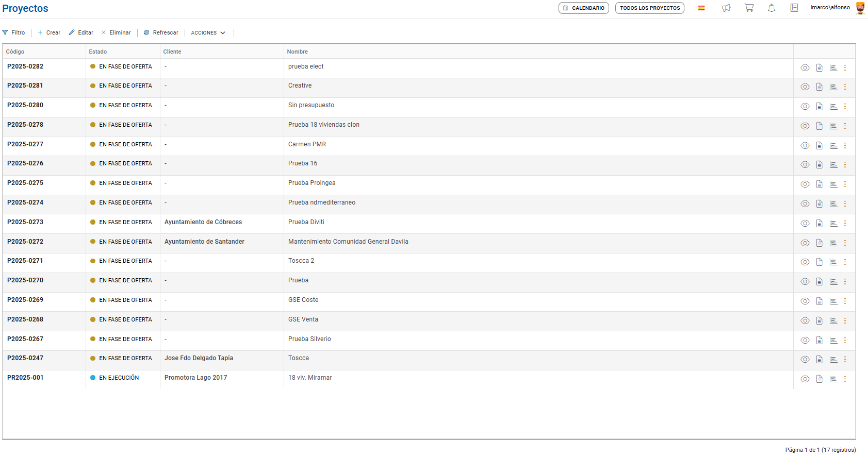The height and width of the screenshot is (458, 868).
Task: Click document icon for Toscca 2 row
Action: (820, 262)
